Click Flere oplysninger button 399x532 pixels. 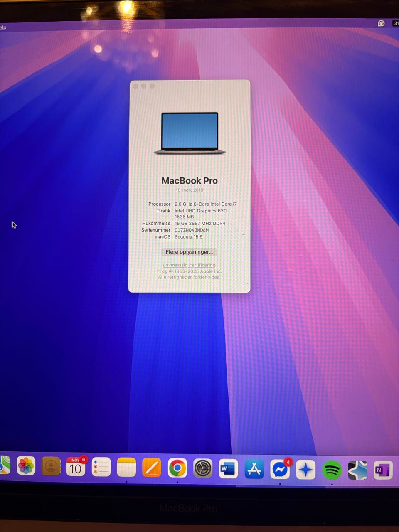(x=189, y=252)
